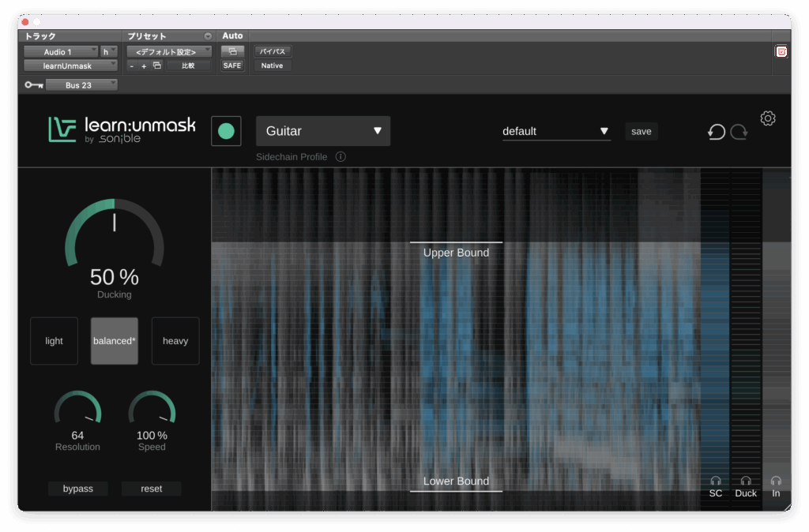Click the 100 % Speed value
The width and height of the screenshot is (809, 532).
pos(152,436)
